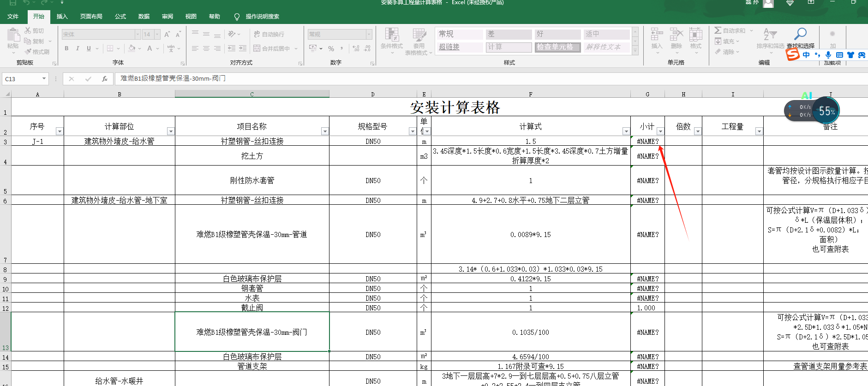Open the Clear (清除) dropdown
The image size is (868, 386).
(727, 52)
